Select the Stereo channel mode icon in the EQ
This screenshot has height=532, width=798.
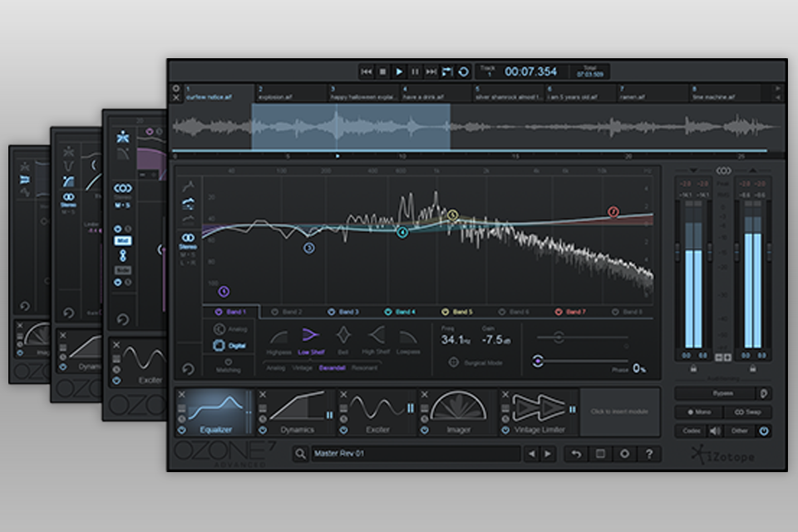(188, 240)
